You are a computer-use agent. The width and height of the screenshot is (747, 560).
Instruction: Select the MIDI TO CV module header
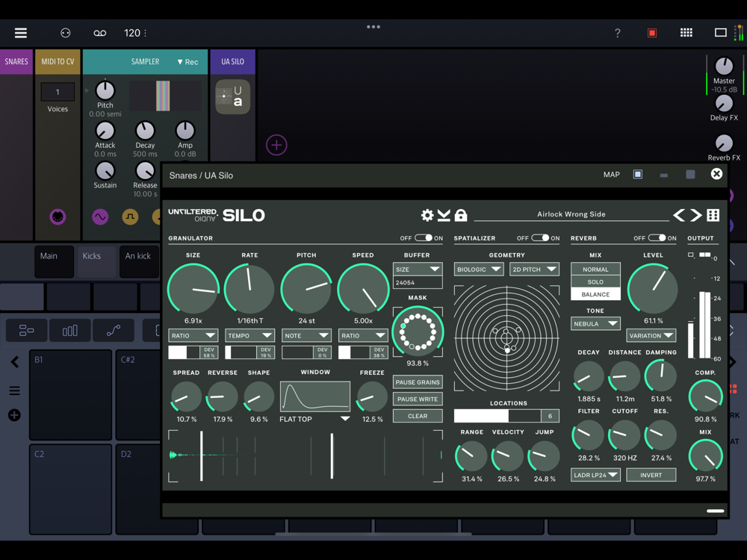click(58, 62)
